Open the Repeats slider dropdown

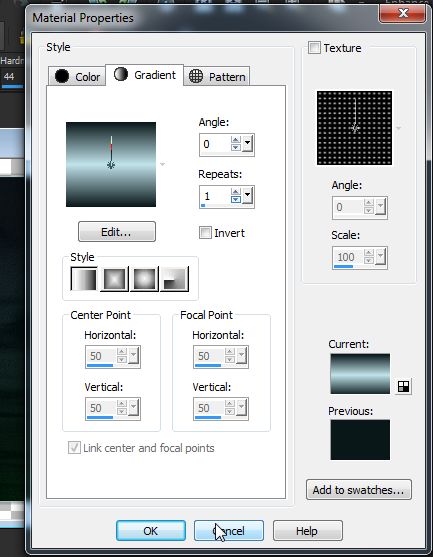coord(248,196)
